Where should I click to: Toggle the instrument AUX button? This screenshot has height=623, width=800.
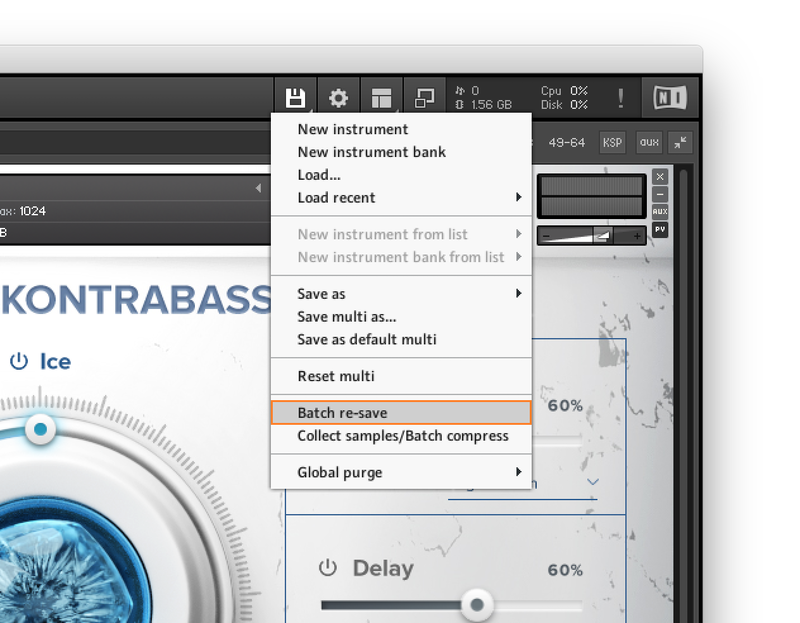click(660, 211)
